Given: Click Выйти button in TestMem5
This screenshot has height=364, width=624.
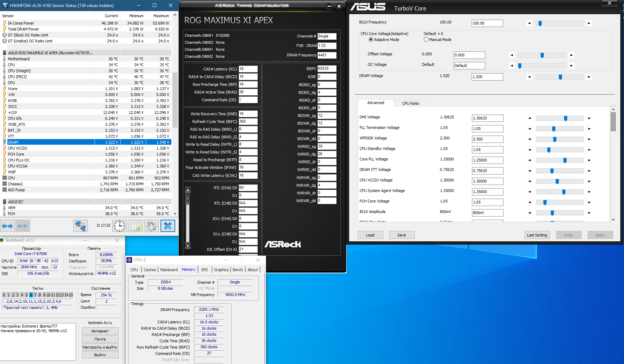Looking at the screenshot, I should coord(100,355).
